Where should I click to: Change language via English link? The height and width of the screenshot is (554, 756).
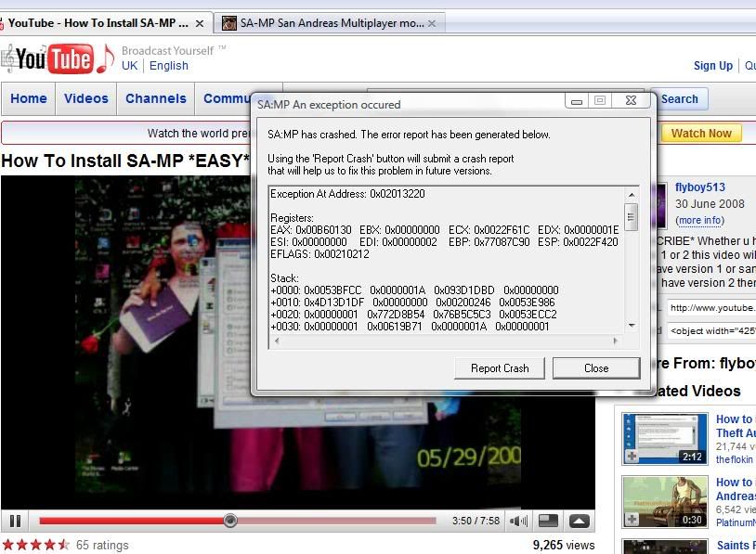tap(169, 66)
